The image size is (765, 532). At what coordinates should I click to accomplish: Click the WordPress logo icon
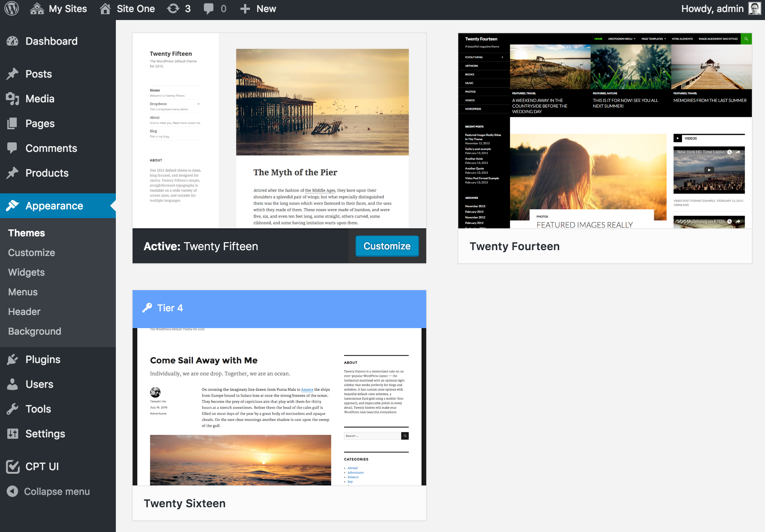click(x=12, y=9)
